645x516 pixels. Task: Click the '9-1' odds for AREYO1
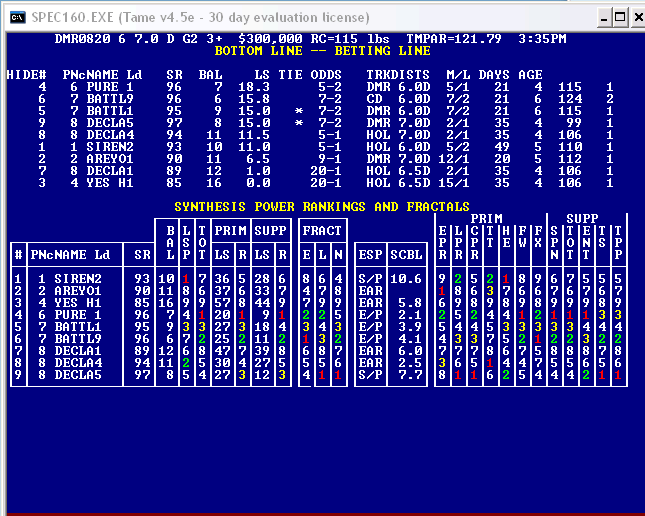click(x=330, y=158)
